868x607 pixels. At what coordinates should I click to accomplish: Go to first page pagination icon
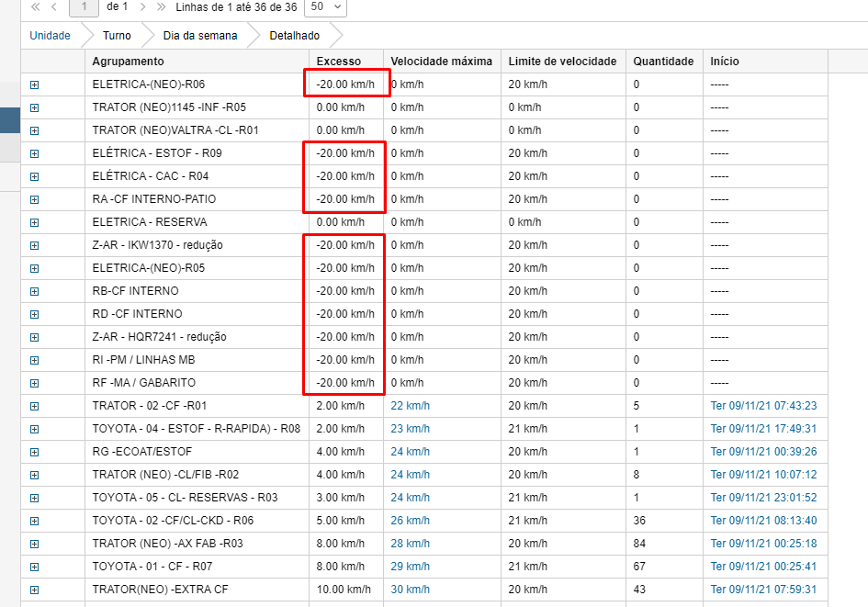(x=36, y=6)
